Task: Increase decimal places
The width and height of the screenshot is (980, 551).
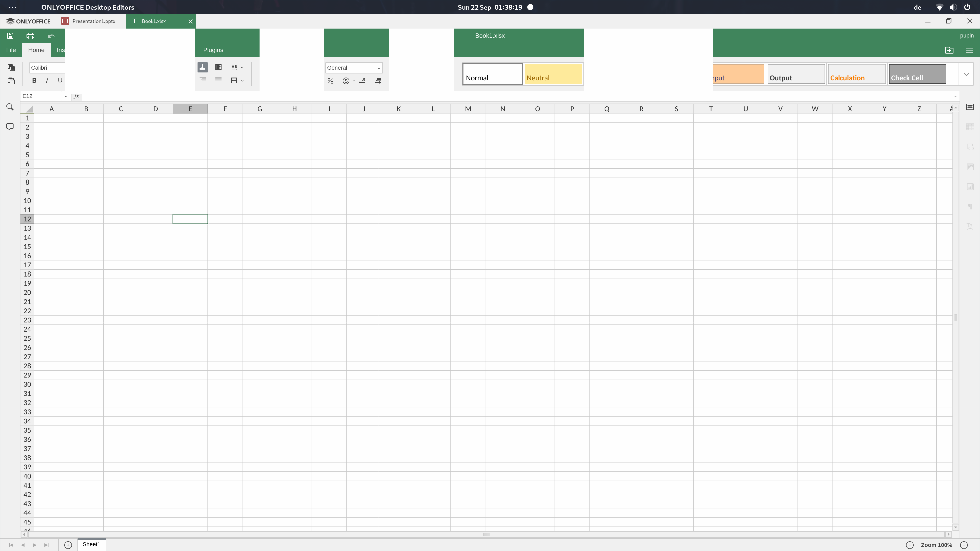Action: coord(378,81)
